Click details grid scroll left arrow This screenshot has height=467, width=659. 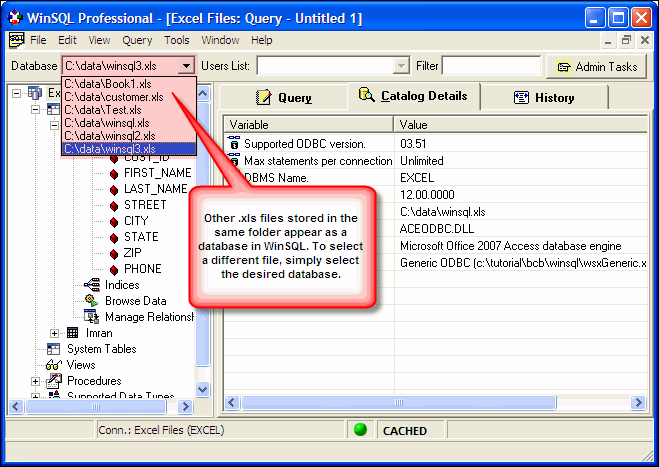232,402
